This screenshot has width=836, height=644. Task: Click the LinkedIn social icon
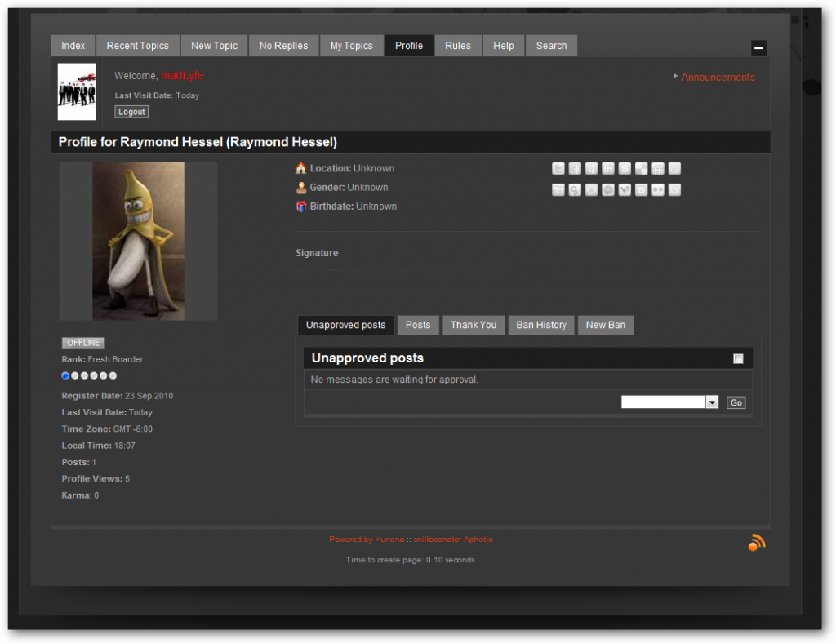[x=608, y=169]
